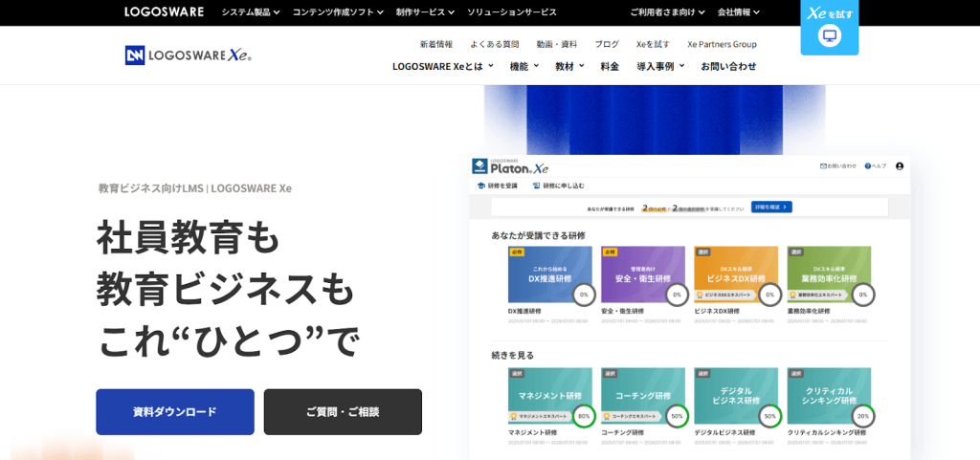Click the user profile icon in Platon preview
Image resolution: width=980 pixels, height=460 pixels.
(900, 166)
